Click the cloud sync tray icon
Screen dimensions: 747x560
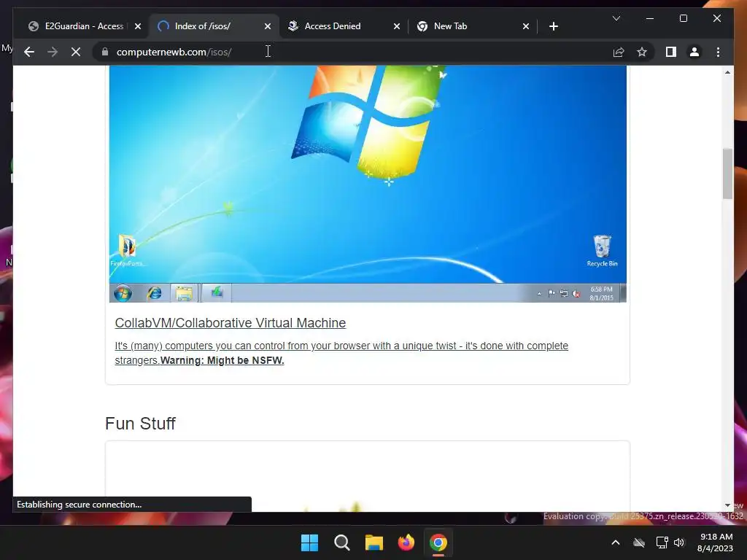pos(639,542)
